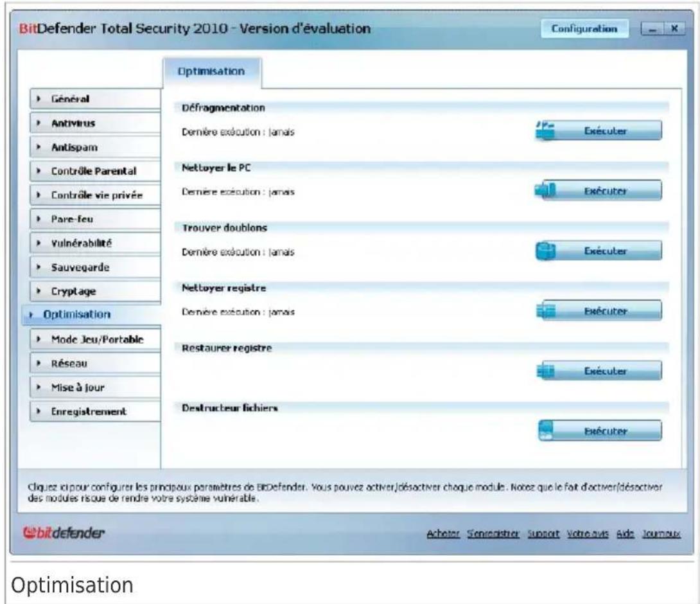Click the Défragmentation Exécuter icon
Image resolution: width=700 pixels, height=604 pixels.
tap(545, 130)
